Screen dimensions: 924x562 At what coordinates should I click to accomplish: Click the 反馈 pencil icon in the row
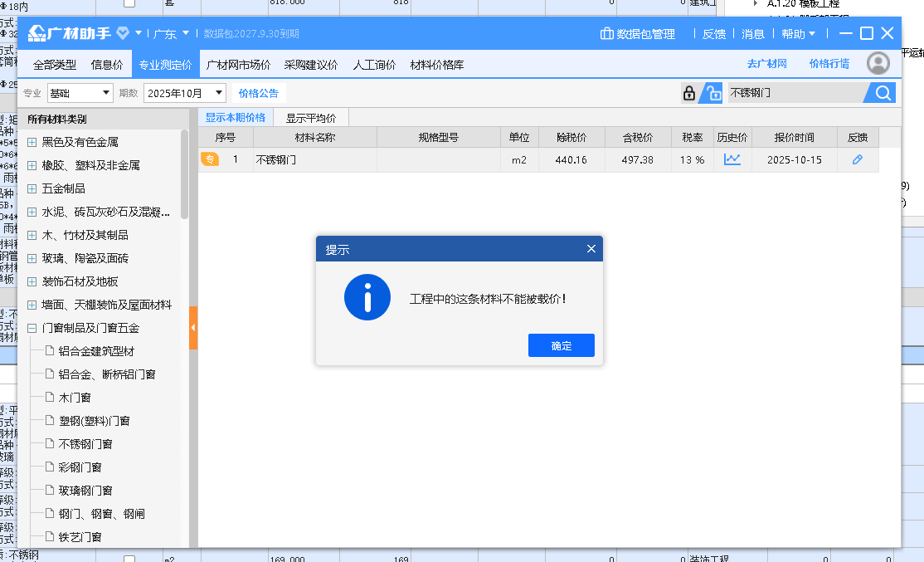[x=858, y=159]
